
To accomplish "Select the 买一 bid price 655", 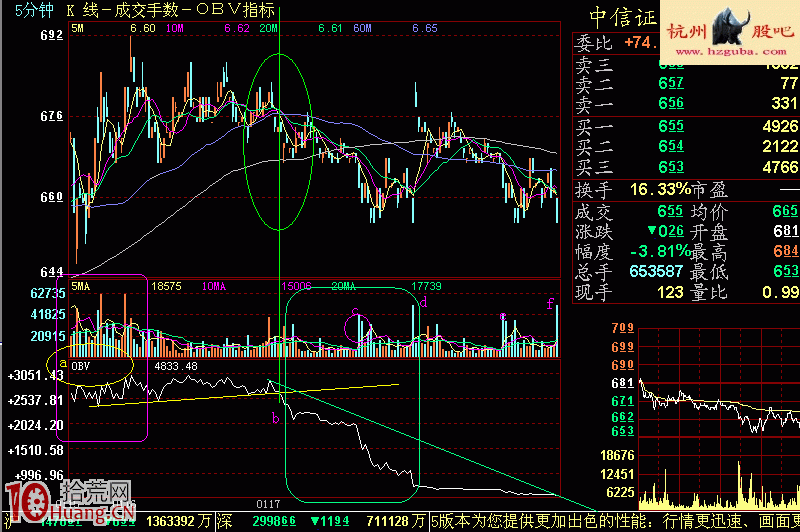I will coord(671,126).
